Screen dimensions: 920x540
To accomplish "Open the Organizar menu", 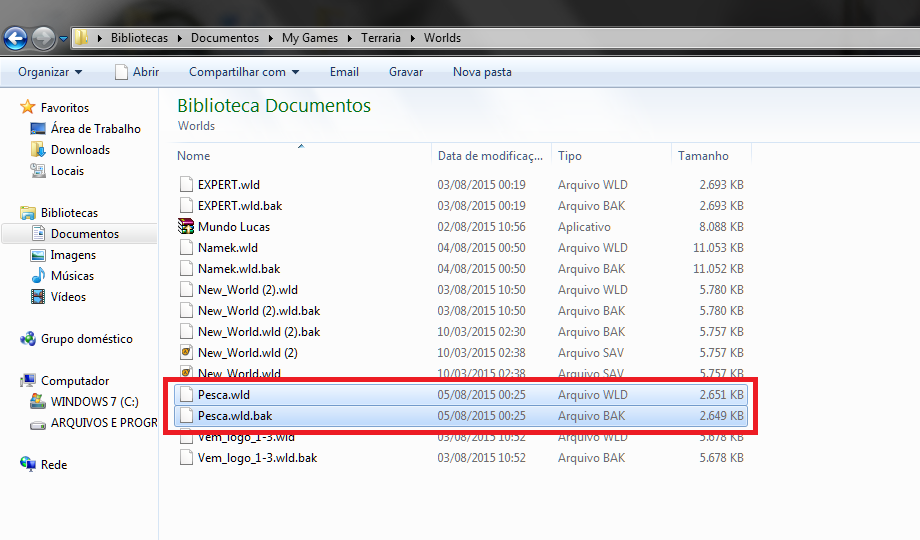I will point(50,72).
